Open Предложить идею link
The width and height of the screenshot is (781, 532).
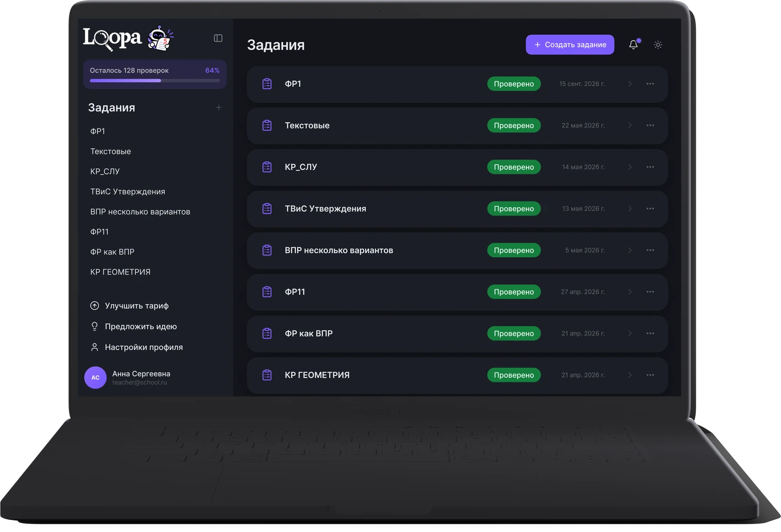(134, 327)
